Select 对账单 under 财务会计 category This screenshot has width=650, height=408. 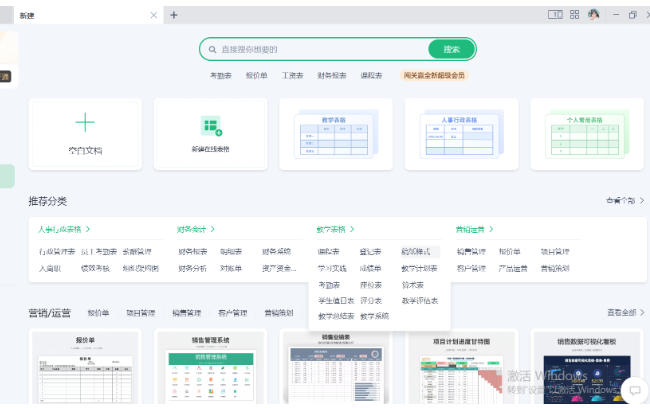(x=231, y=269)
